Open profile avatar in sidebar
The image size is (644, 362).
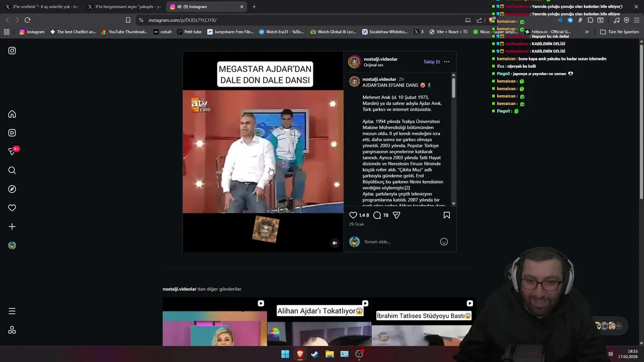12,245
